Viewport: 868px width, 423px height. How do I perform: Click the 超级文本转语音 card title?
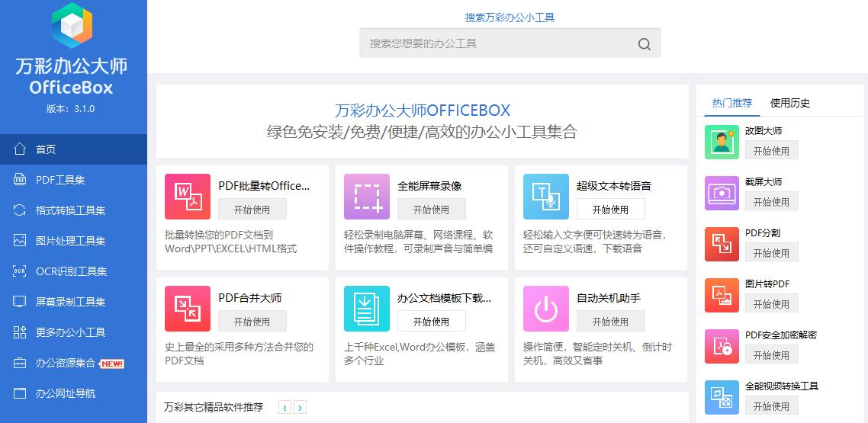pyautogui.click(x=614, y=186)
